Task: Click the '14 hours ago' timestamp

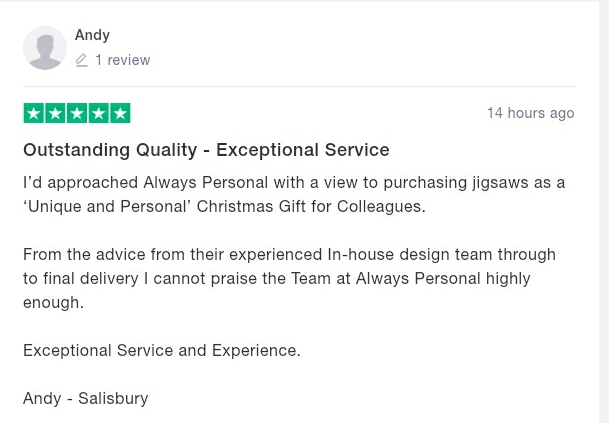Action: (531, 113)
